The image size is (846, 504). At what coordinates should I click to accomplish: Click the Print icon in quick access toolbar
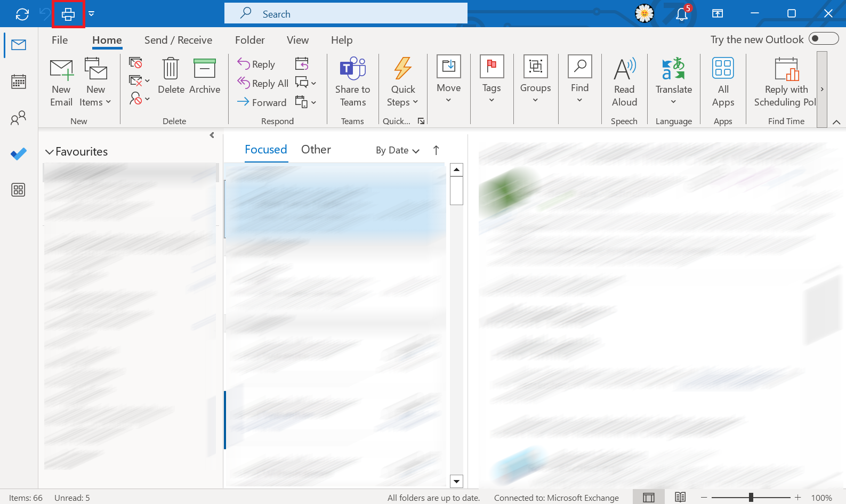(x=68, y=14)
